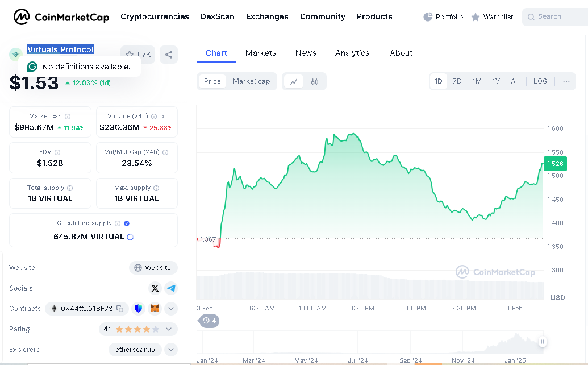Click the blue shield wallet icon
Viewport: 588px width, 365px height.
[x=139, y=308]
